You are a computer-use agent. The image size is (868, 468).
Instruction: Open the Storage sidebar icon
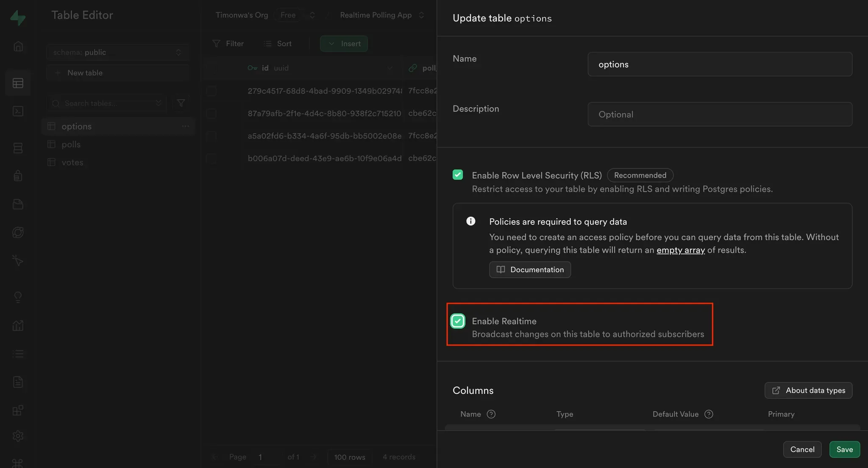click(18, 204)
